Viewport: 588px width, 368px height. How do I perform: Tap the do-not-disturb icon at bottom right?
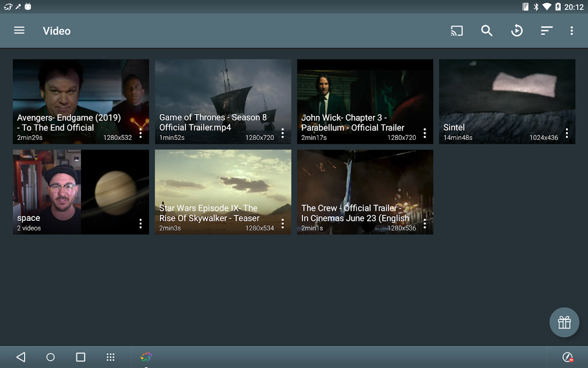(x=568, y=356)
